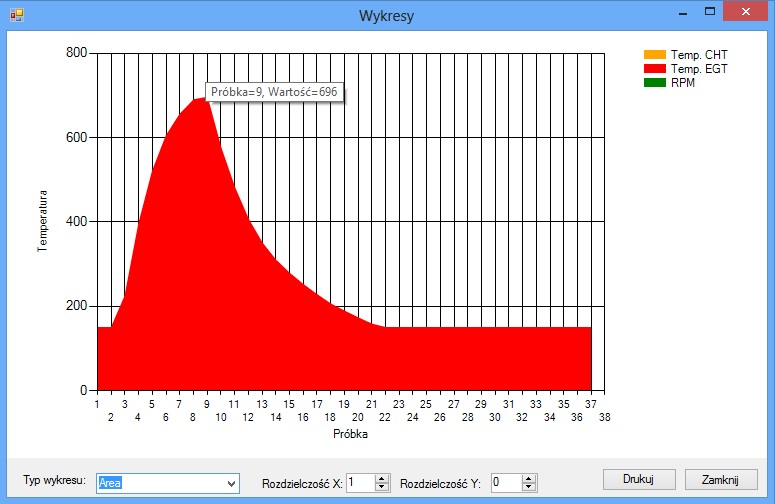This screenshot has height=504, width=775.
Task: Increase Rozdzielczość X with the up arrow
Action: tap(381, 479)
